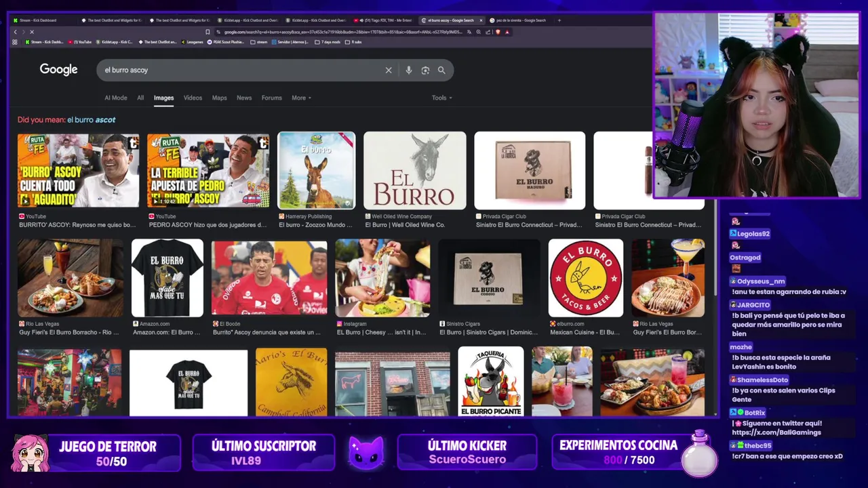Open the YouTube bookmark
This screenshot has height=488, width=868.
click(x=79, y=42)
